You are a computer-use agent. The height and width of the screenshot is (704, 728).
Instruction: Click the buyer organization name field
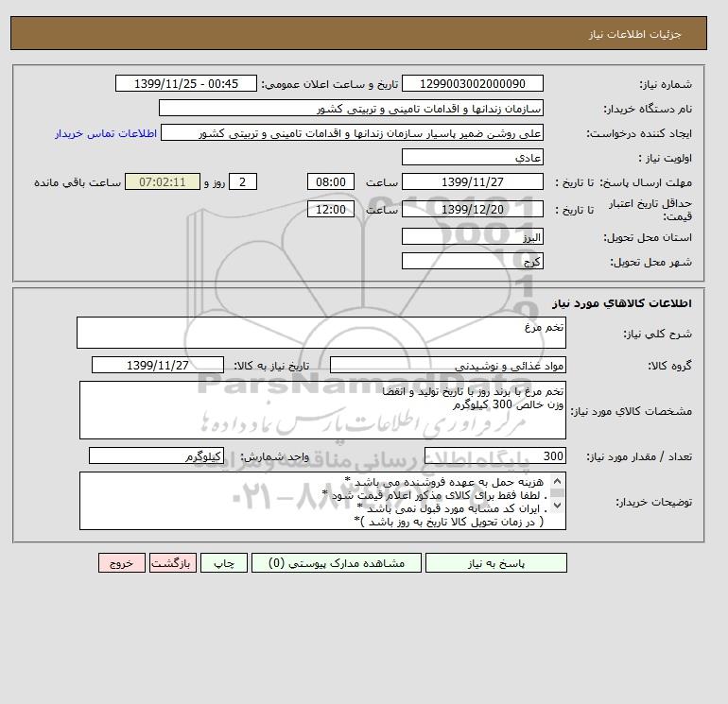351,108
